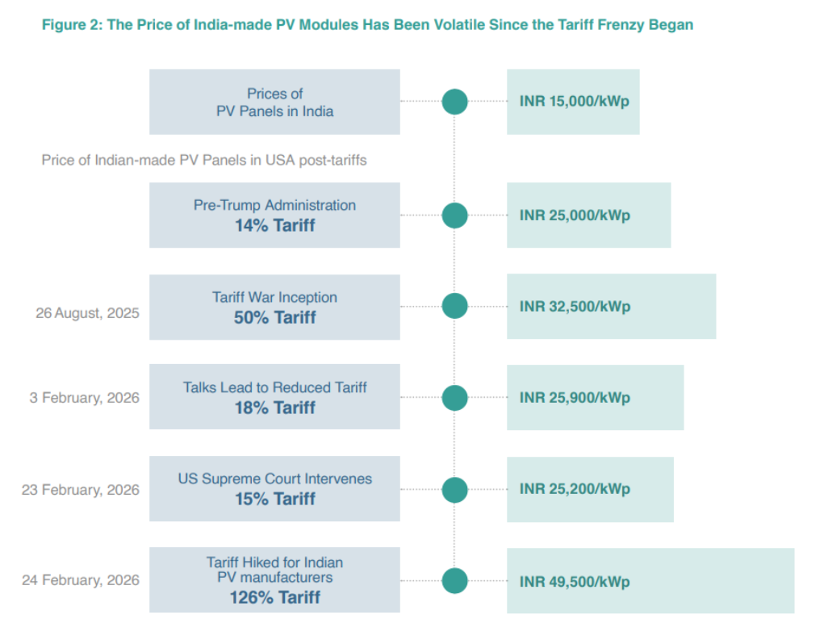Select the Tariff Hiked for Indian PV manufacturers box
The image size is (824, 644).
274,580
